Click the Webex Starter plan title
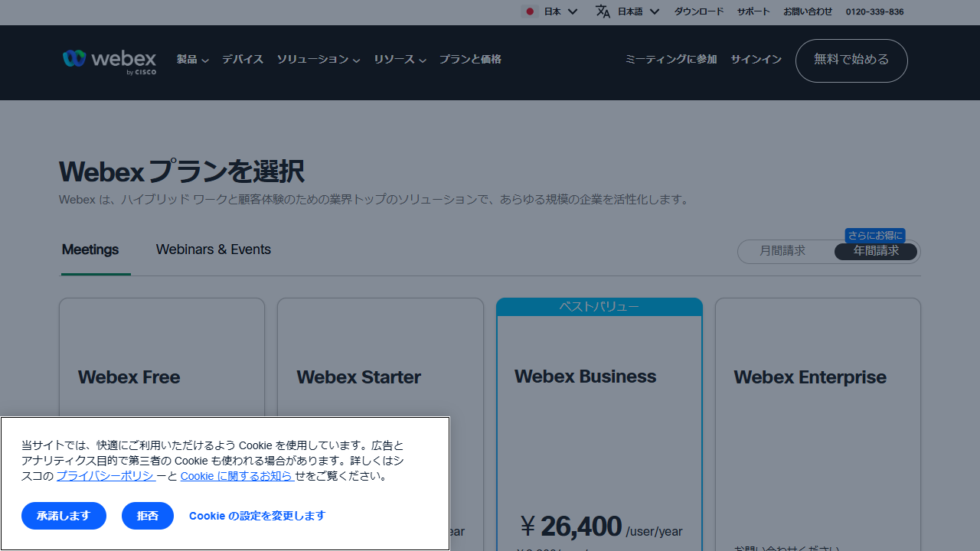Viewport: 980px width, 551px height. pyautogui.click(x=358, y=377)
